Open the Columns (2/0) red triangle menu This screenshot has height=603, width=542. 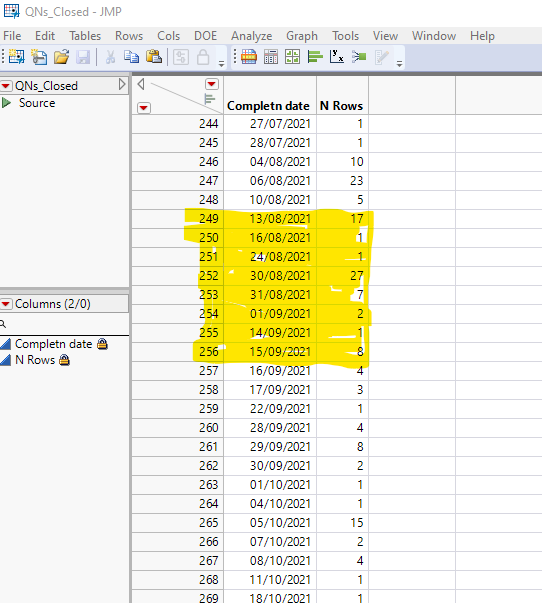(6, 304)
